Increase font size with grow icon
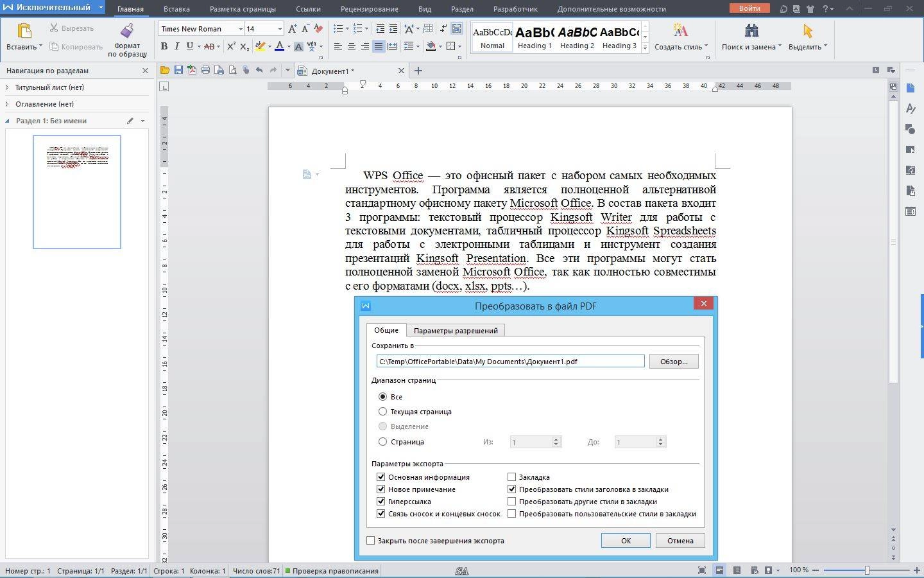924x578 pixels. pos(292,29)
